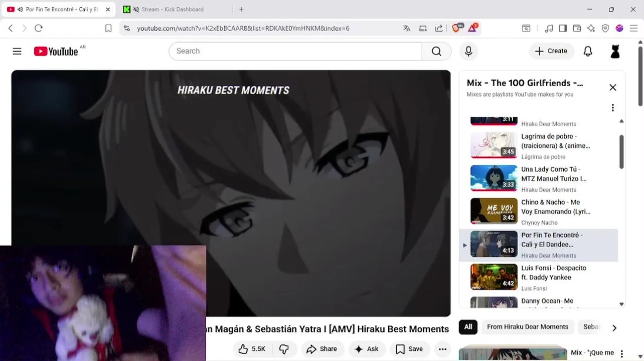The image size is (644, 361).
Task: Select From Hiraku Dear Moments chip
Action: [x=528, y=327]
